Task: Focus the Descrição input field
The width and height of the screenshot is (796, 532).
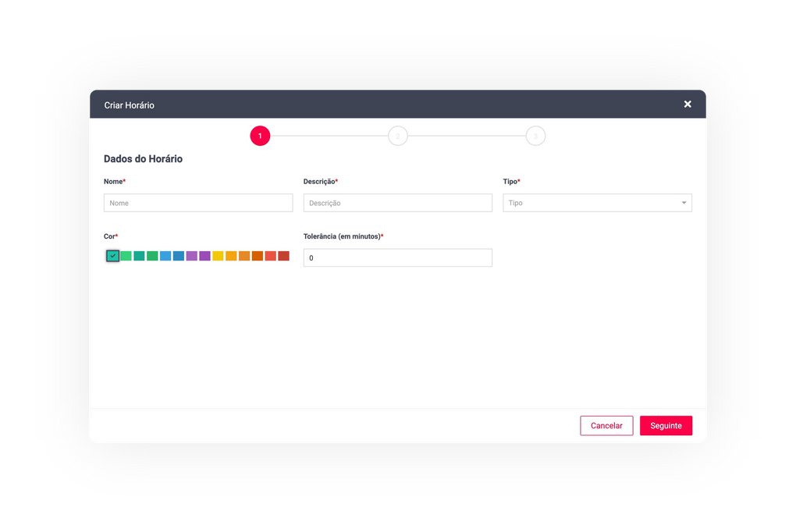Action: [x=398, y=203]
